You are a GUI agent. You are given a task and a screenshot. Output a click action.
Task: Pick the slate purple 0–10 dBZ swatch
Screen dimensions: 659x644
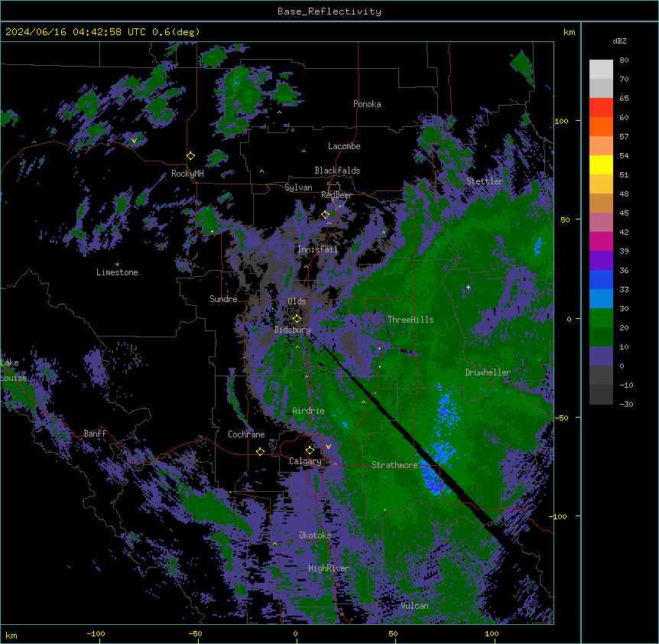tap(601, 356)
